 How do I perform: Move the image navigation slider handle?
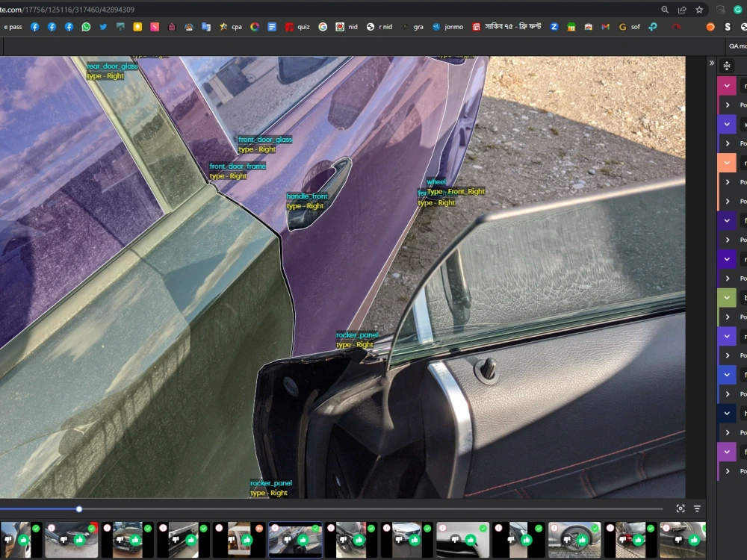[79, 509]
